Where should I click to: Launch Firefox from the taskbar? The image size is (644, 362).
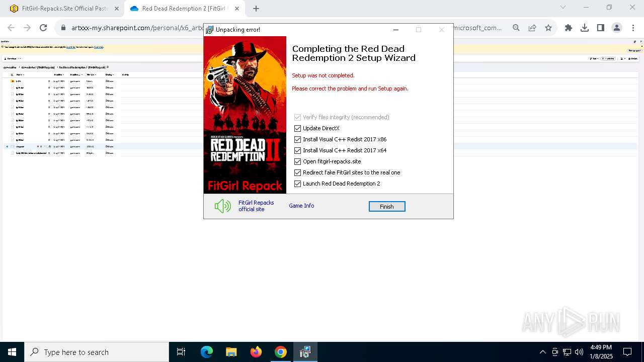tap(256, 352)
